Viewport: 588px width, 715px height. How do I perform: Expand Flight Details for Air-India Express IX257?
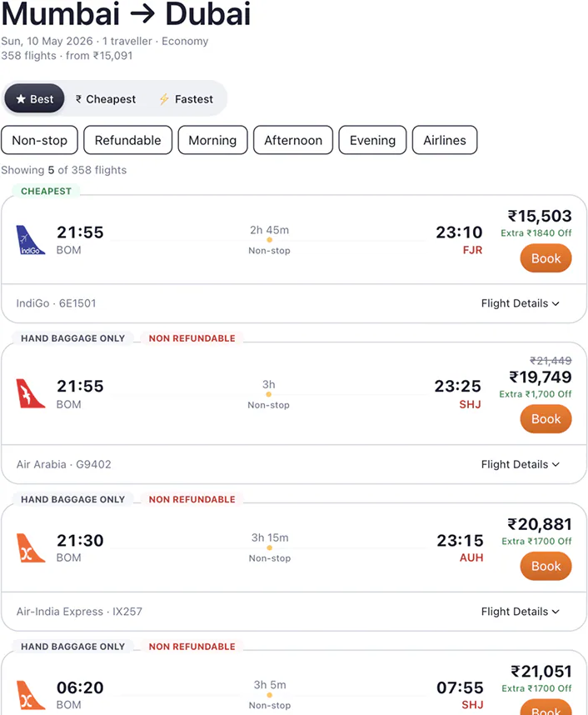pos(521,611)
